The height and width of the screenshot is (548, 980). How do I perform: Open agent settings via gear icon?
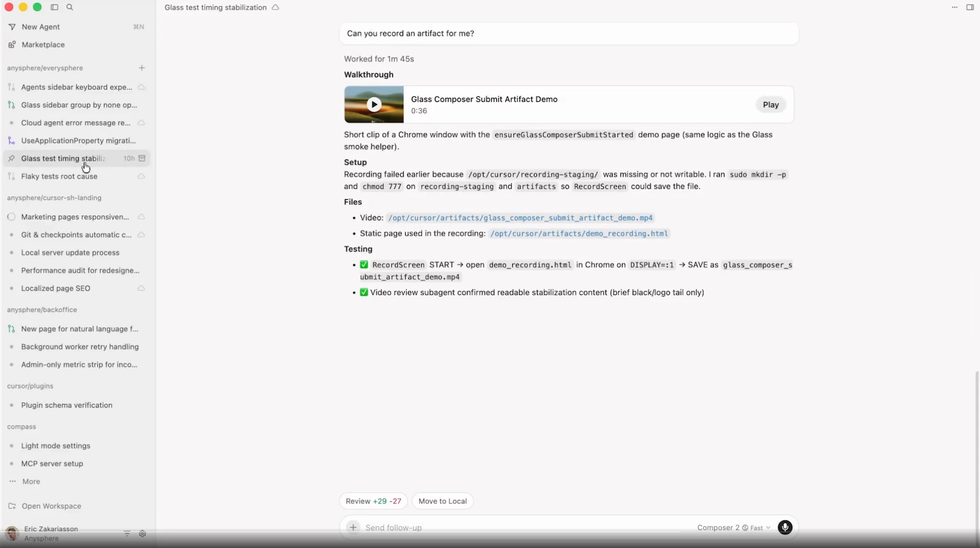[x=142, y=534]
